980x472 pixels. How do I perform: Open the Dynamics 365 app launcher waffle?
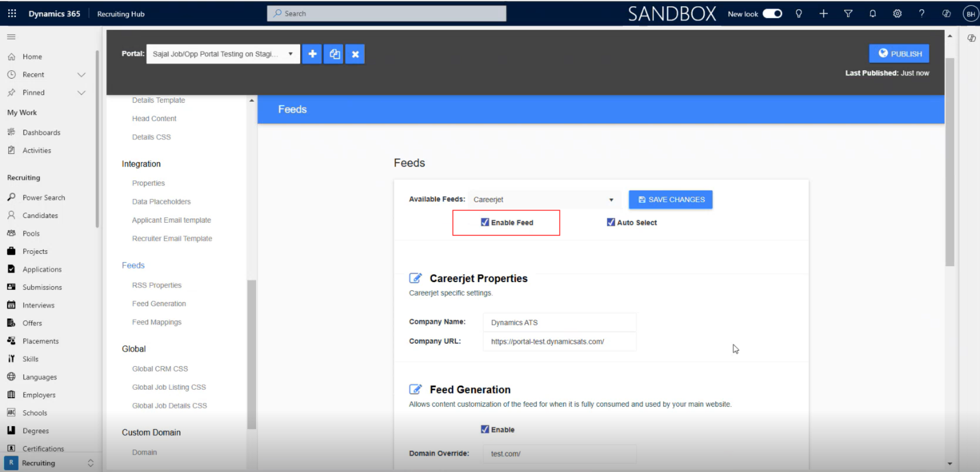coord(12,14)
